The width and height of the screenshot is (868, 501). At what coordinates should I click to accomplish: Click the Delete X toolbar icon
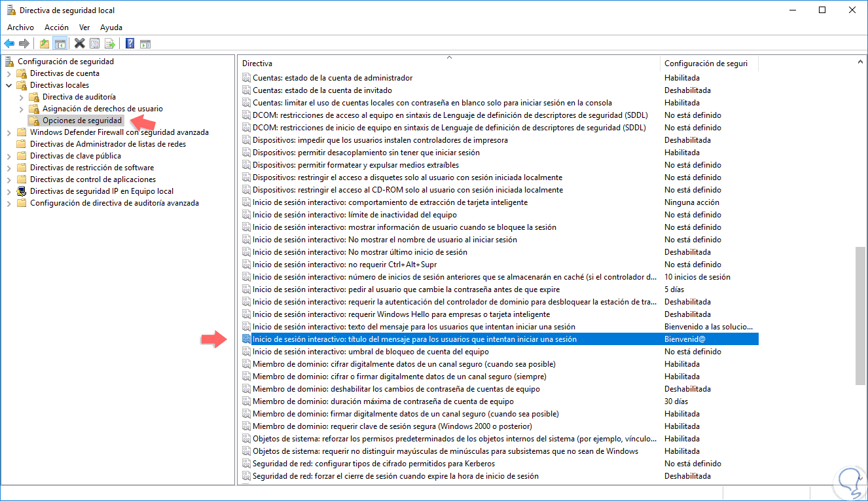80,44
